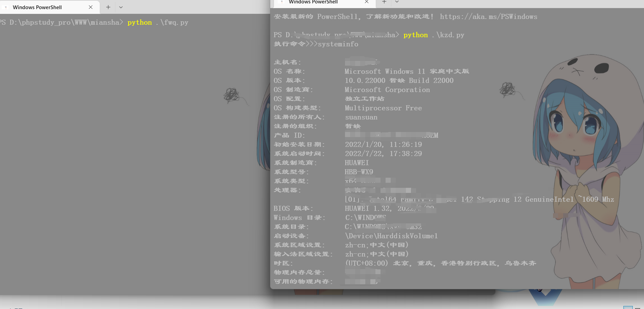The width and height of the screenshot is (644, 309).
Task: Click system model 'HBB-WX9'
Action: pos(359,172)
